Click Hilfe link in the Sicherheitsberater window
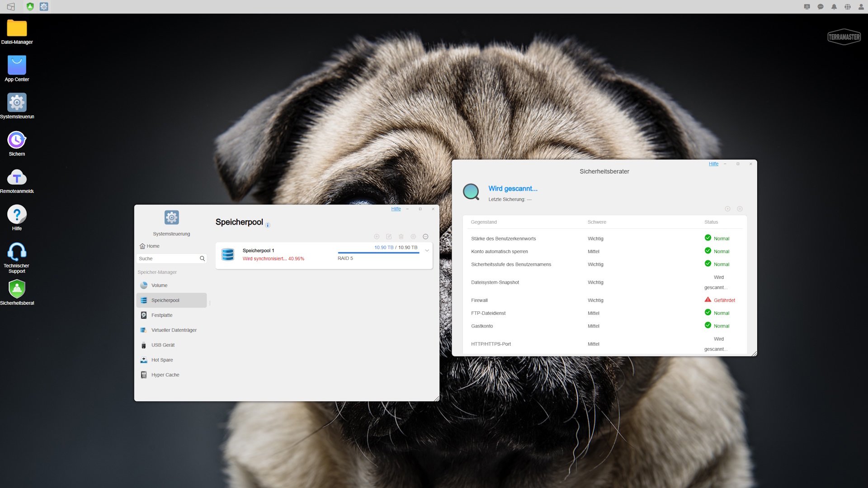The width and height of the screenshot is (868, 488). coord(713,164)
